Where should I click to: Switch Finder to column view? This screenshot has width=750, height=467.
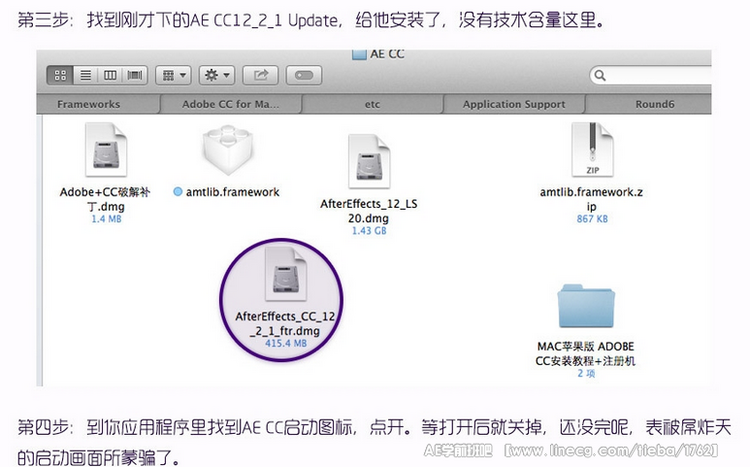[x=110, y=75]
